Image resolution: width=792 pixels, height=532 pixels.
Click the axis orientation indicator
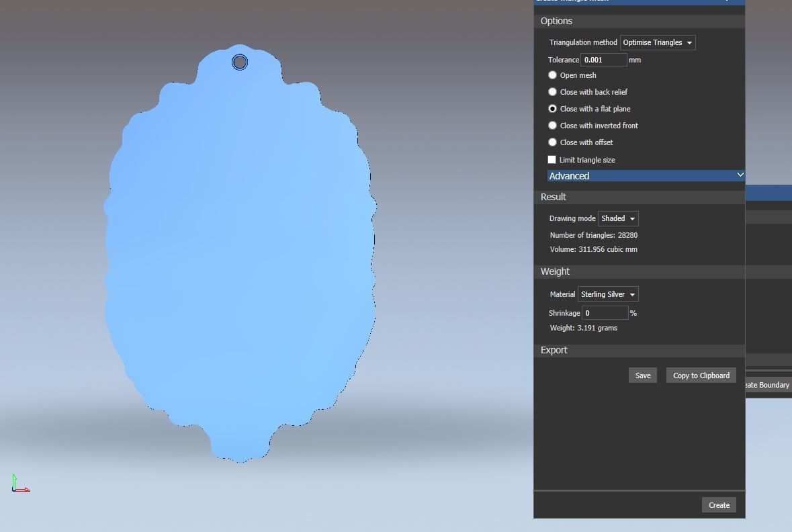point(20,483)
